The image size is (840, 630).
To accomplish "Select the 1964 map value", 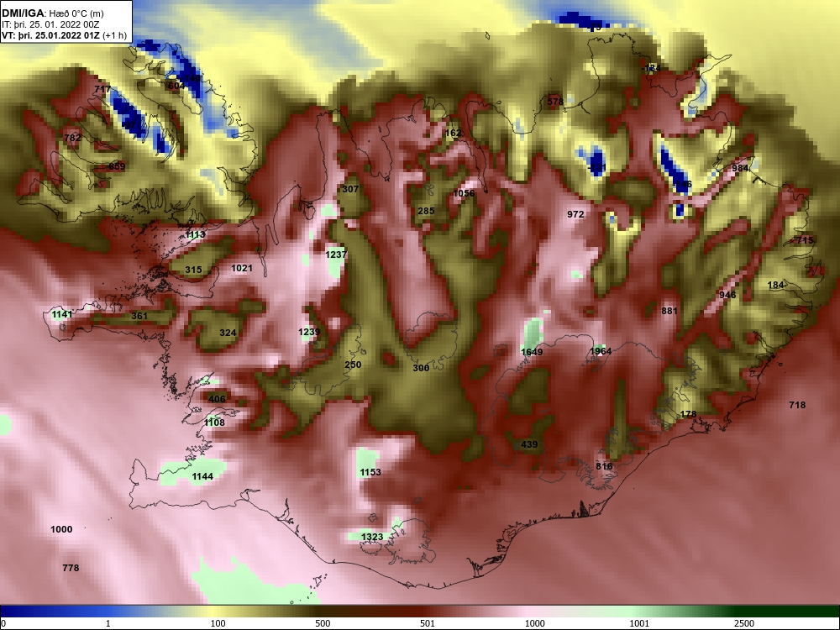I will pyautogui.click(x=601, y=351).
